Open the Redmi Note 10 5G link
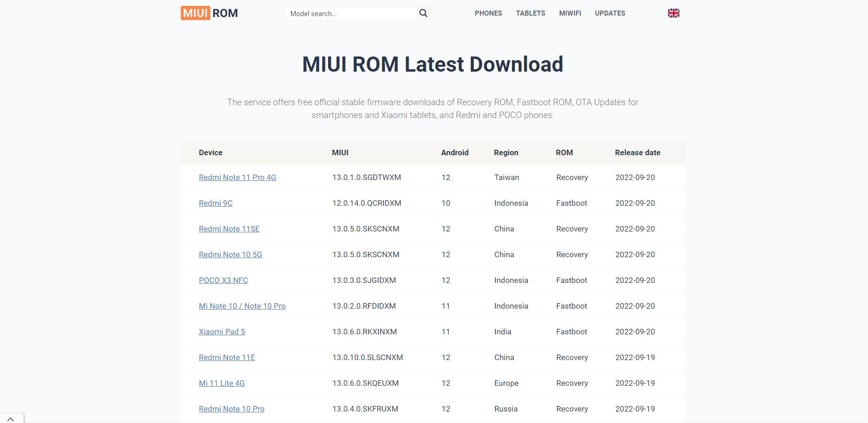The image size is (868, 423). click(x=230, y=254)
